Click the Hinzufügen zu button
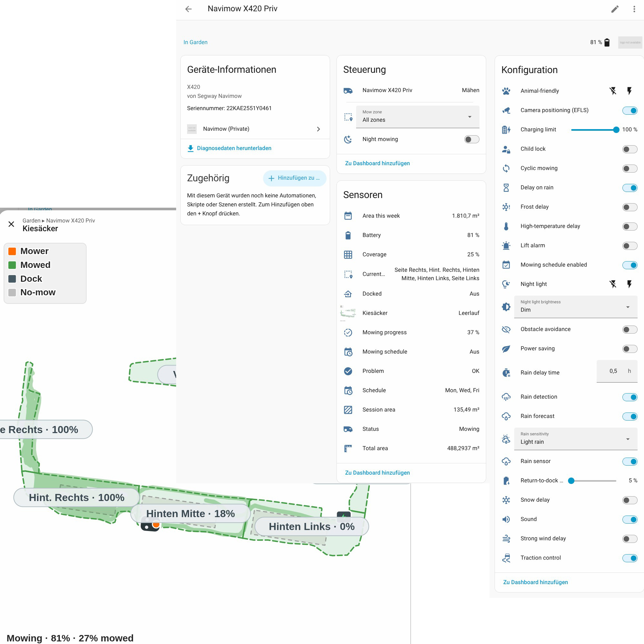644x644 pixels. tap(294, 178)
